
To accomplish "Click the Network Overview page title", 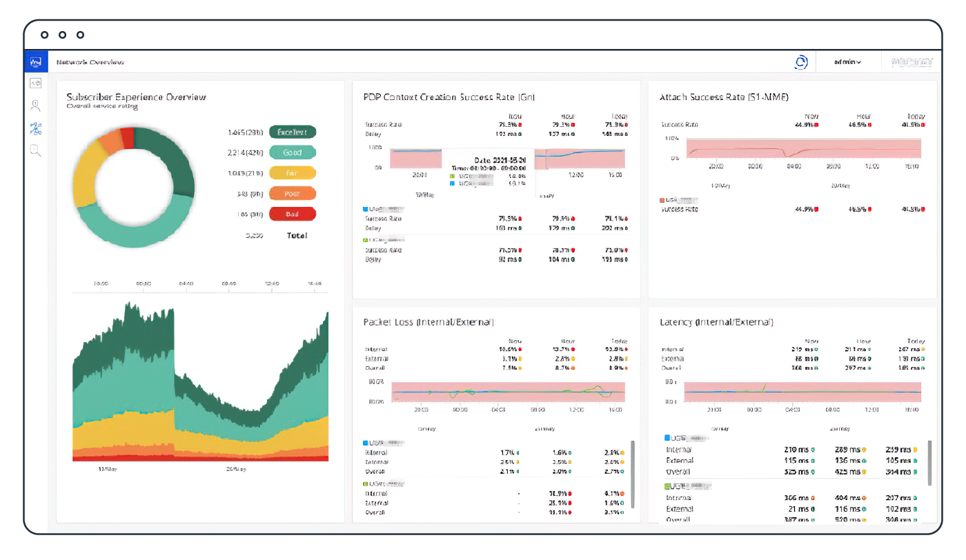I will click(x=90, y=62).
